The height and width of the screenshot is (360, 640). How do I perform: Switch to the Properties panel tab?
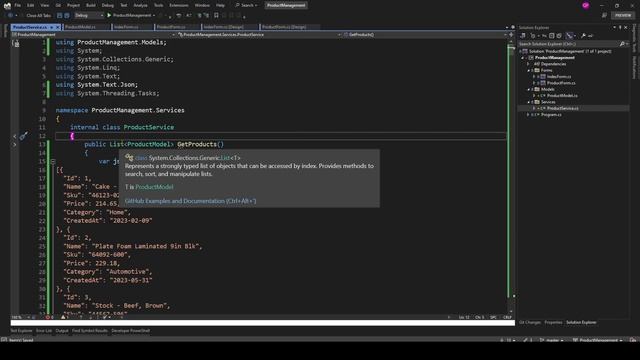[553, 322]
